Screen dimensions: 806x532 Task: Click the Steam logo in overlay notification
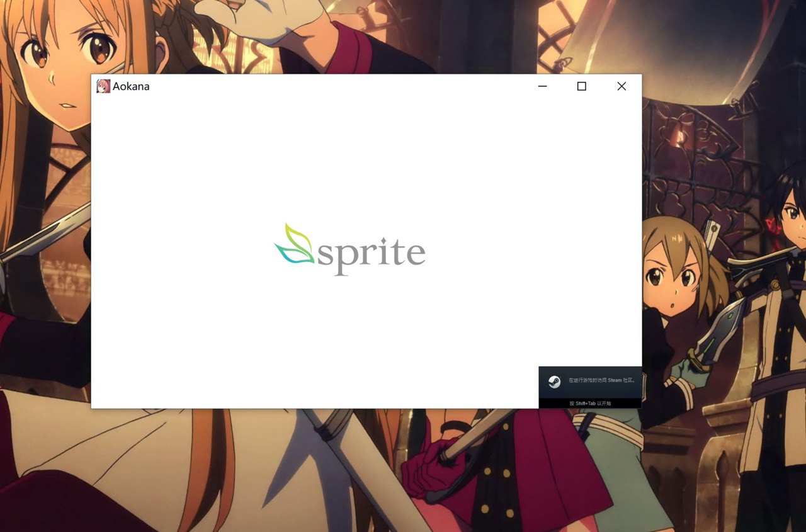554,382
